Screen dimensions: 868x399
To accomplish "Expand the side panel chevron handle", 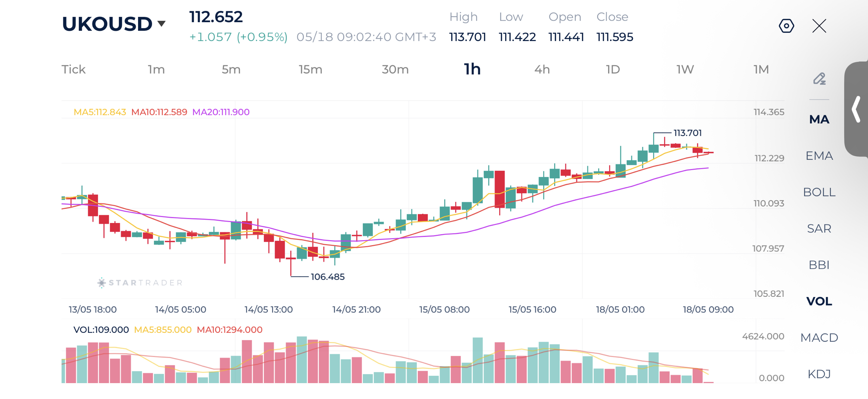I will [x=857, y=109].
